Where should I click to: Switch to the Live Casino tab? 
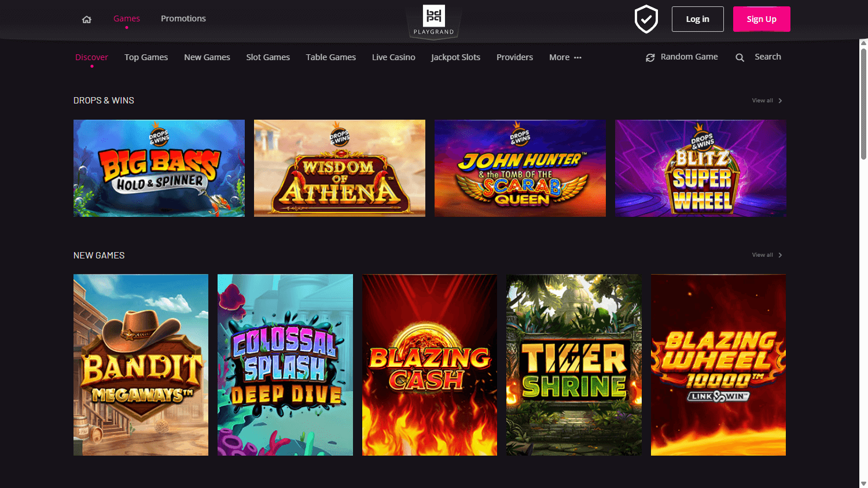click(393, 57)
